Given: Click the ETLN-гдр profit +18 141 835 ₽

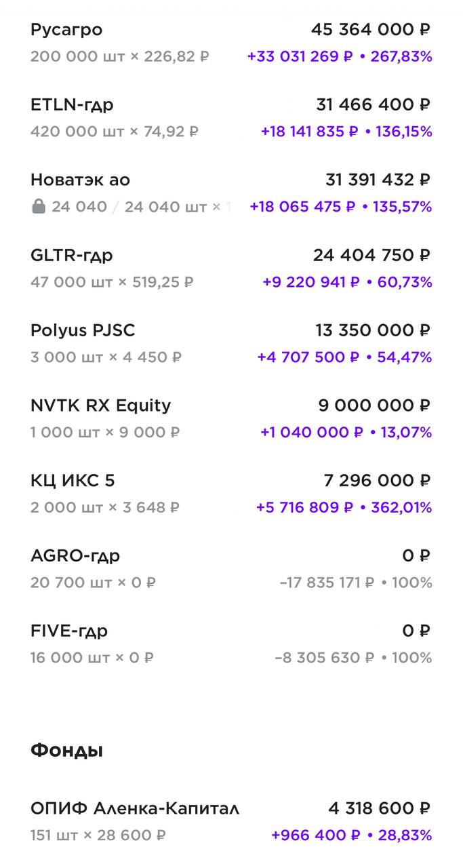Looking at the screenshot, I should (x=309, y=132).
